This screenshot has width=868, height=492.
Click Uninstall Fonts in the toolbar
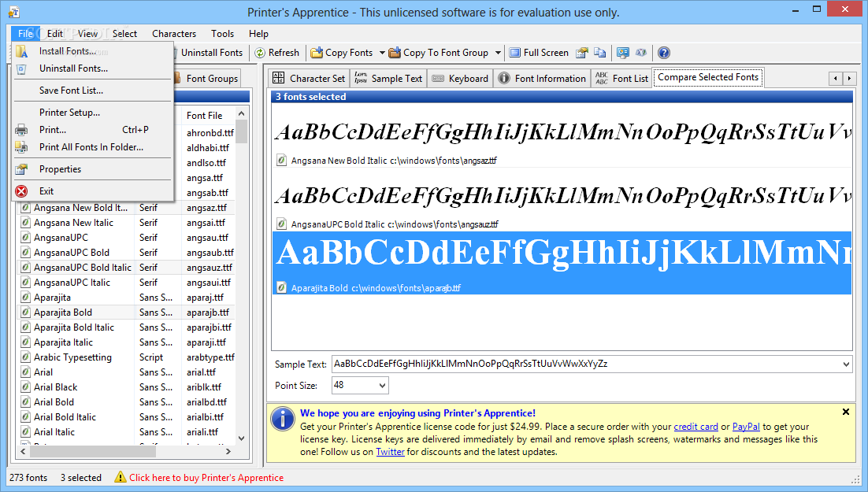(x=211, y=53)
